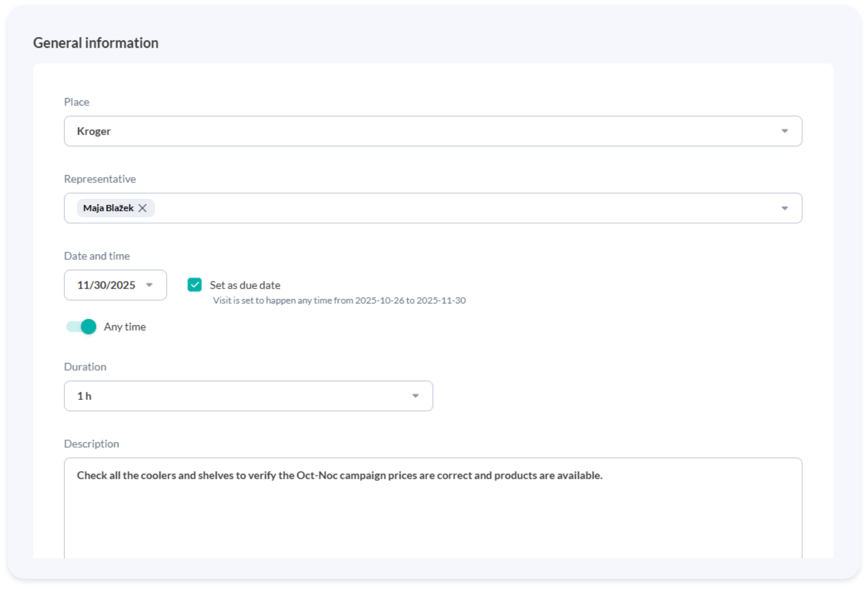Uncheck the Set as due date checkbox

point(194,285)
